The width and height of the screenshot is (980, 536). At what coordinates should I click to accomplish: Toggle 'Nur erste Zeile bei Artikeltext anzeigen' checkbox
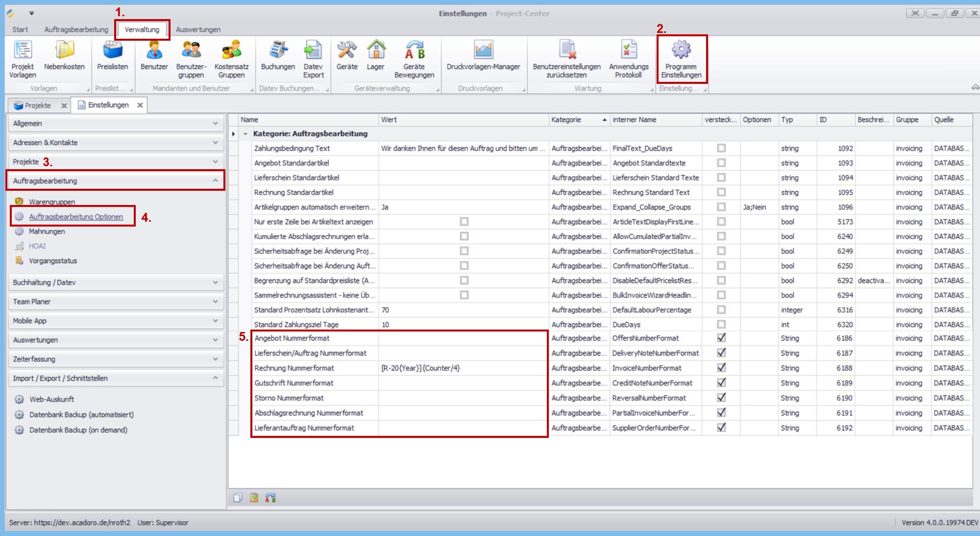click(x=464, y=222)
